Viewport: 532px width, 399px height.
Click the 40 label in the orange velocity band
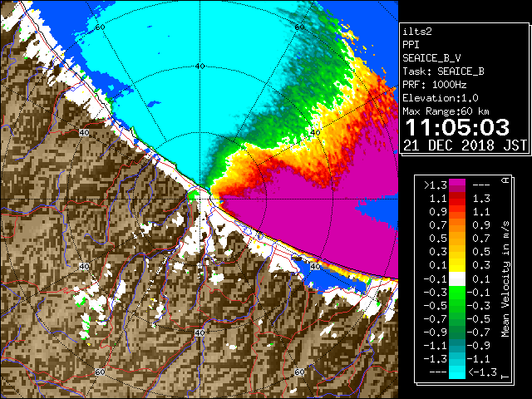coord(315,132)
